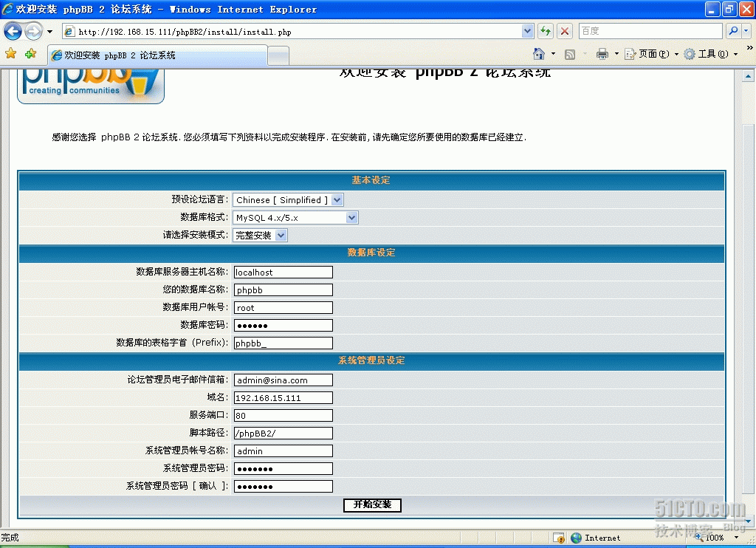Click the Refresh icon next to address bar

(x=546, y=31)
